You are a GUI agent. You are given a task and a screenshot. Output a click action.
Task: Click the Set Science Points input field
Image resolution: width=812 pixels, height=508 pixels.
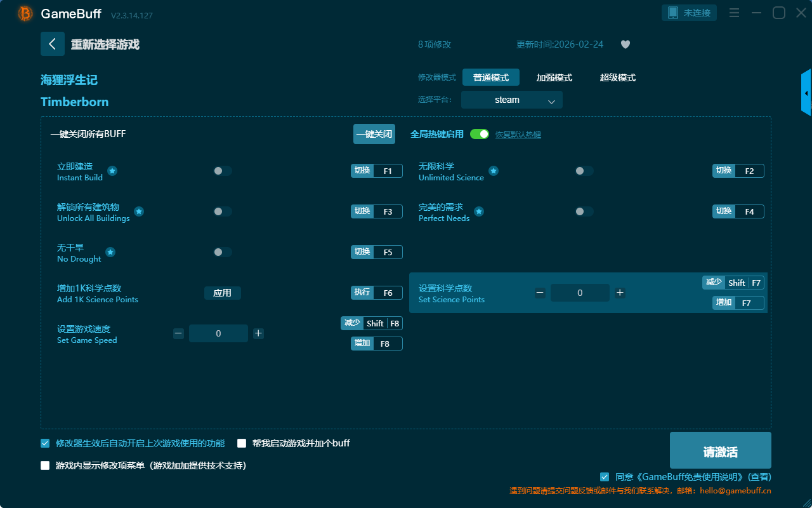(580, 293)
